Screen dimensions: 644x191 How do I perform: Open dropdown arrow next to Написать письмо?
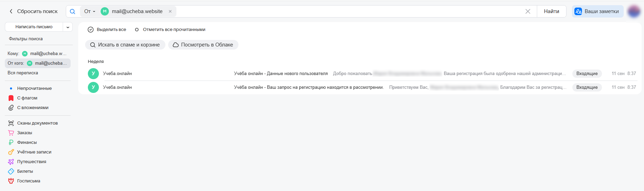coord(68,27)
